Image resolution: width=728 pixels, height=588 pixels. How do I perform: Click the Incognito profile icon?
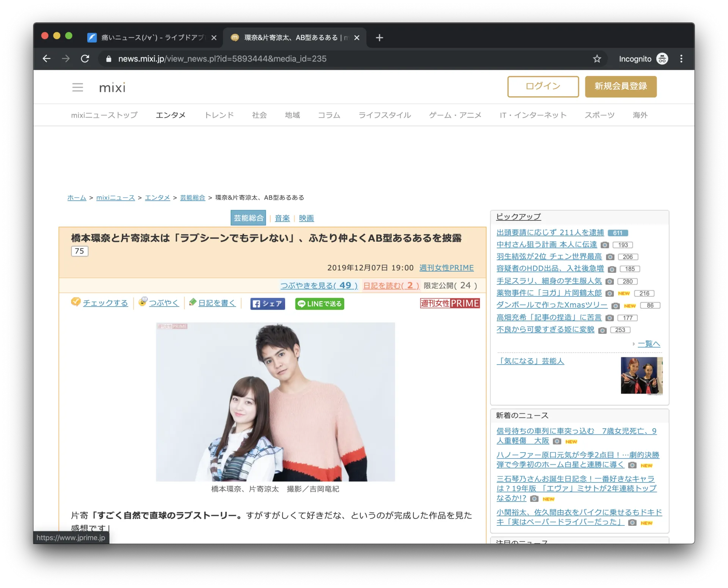pos(662,59)
